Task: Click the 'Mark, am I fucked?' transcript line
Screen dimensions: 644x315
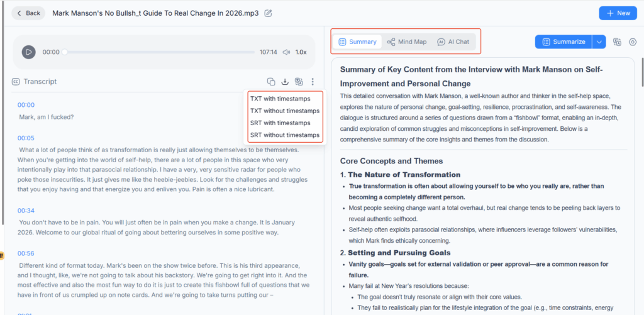Action: tap(47, 117)
